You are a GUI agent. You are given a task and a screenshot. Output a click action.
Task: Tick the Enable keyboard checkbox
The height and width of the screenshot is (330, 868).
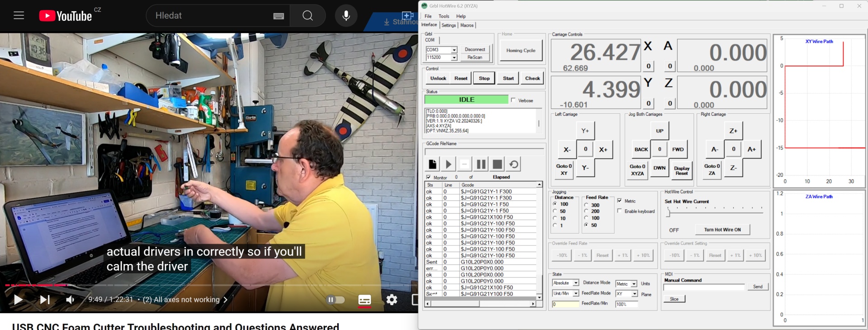tap(619, 211)
